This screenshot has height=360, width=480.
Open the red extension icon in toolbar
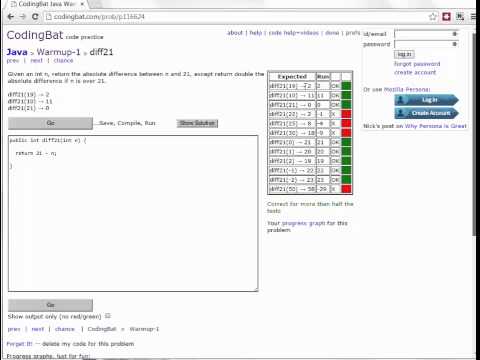coord(446,16)
